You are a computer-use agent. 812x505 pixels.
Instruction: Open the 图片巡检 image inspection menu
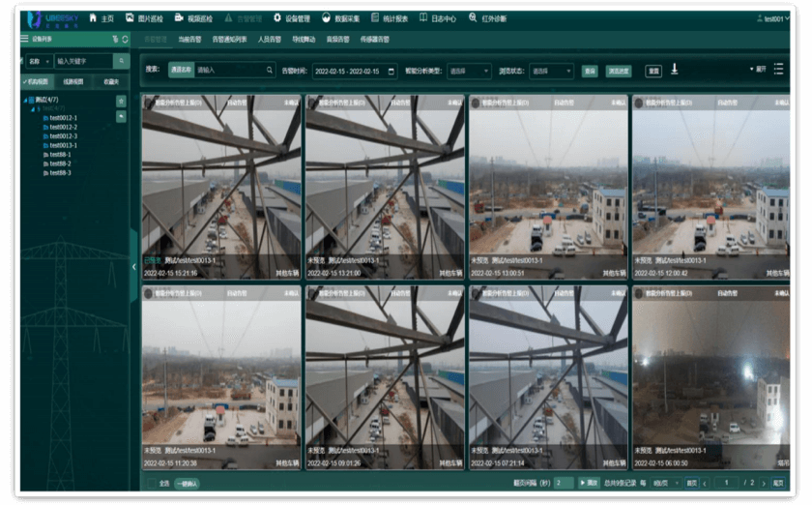(x=144, y=18)
